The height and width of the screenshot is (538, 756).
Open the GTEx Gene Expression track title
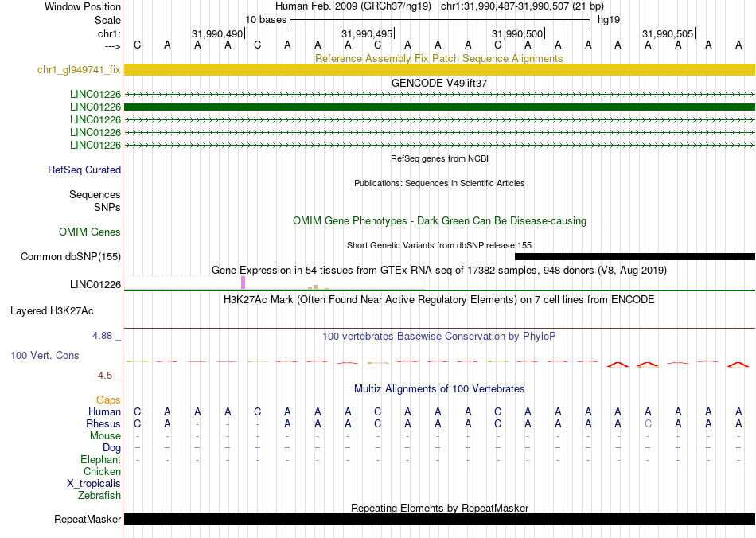439,270
